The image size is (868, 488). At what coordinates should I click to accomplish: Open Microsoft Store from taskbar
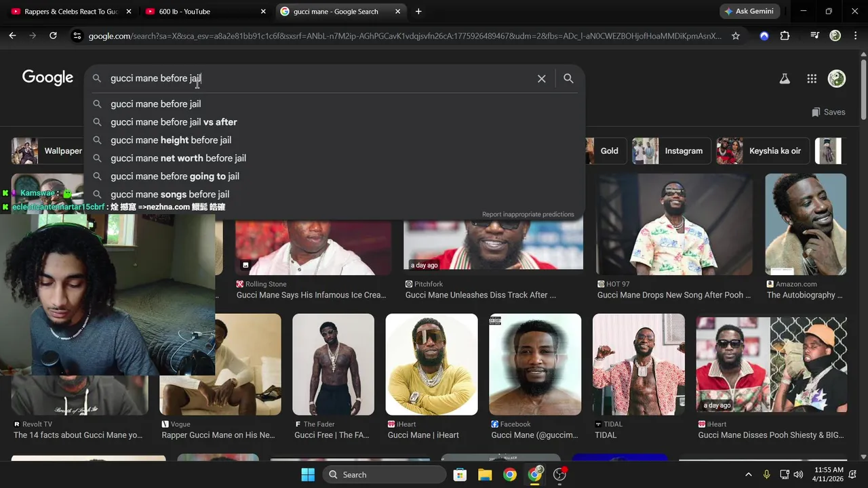pos(460,474)
